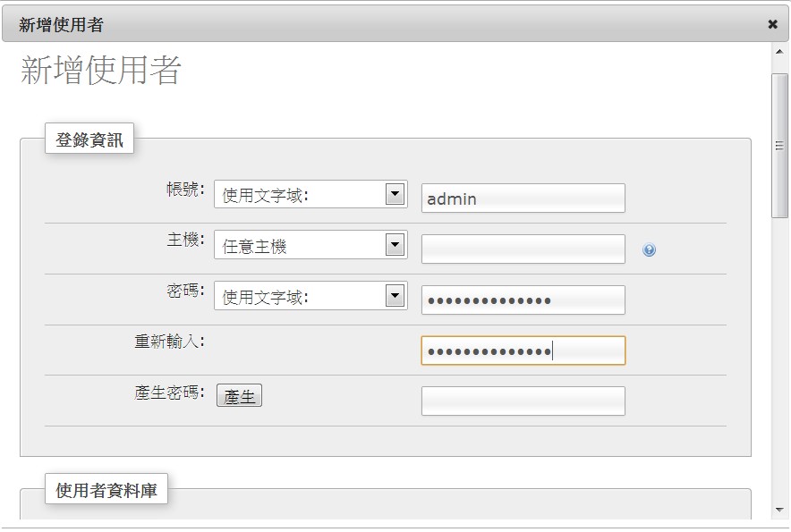Click the generated password text box
The height and width of the screenshot is (532, 791).
[x=523, y=401]
